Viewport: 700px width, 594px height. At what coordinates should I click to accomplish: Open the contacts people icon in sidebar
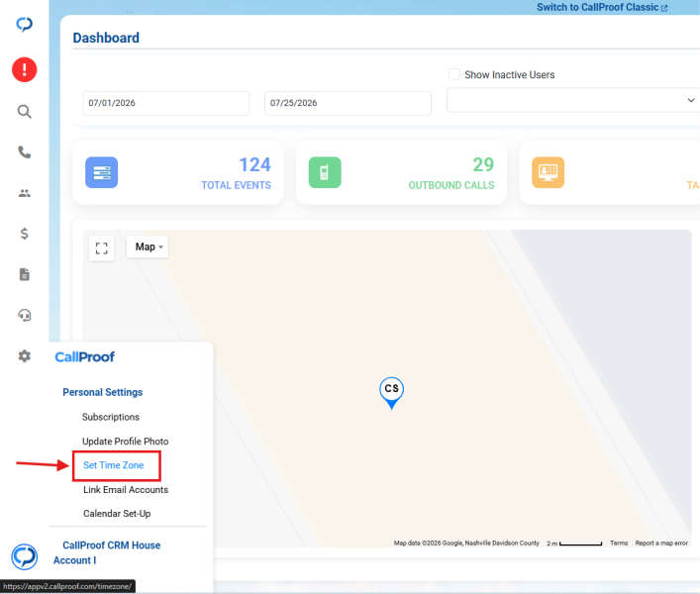[24, 193]
